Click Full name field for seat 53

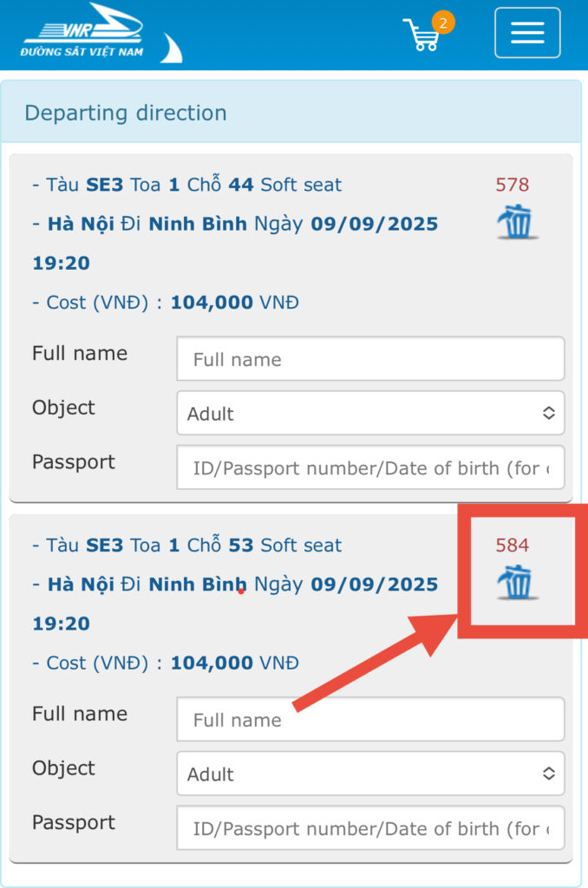[x=370, y=720]
